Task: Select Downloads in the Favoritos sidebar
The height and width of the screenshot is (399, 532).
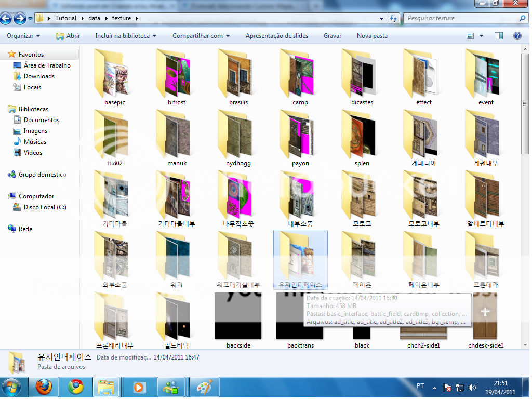Action: [x=39, y=76]
